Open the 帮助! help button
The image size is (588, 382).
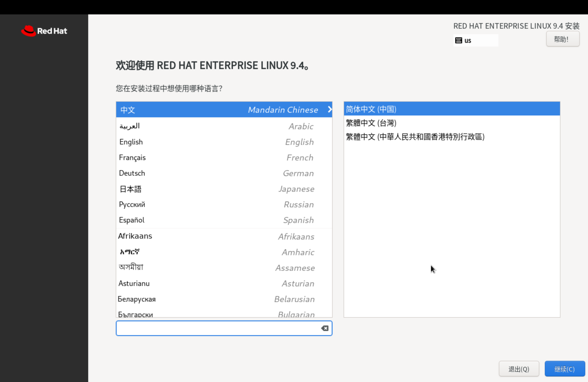(563, 39)
